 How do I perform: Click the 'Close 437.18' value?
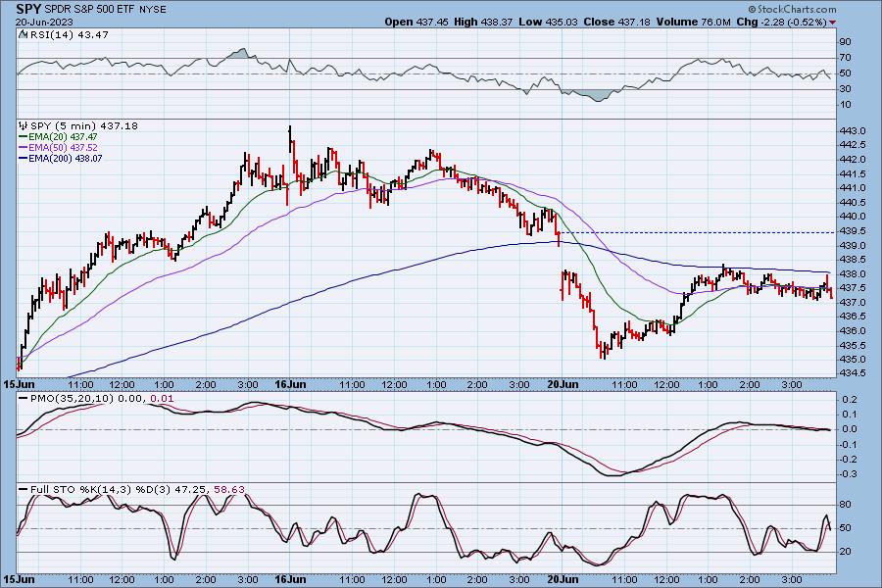616,22
